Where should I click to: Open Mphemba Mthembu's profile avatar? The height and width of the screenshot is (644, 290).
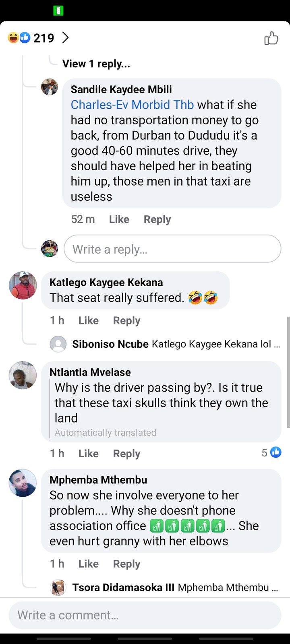(23, 483)
